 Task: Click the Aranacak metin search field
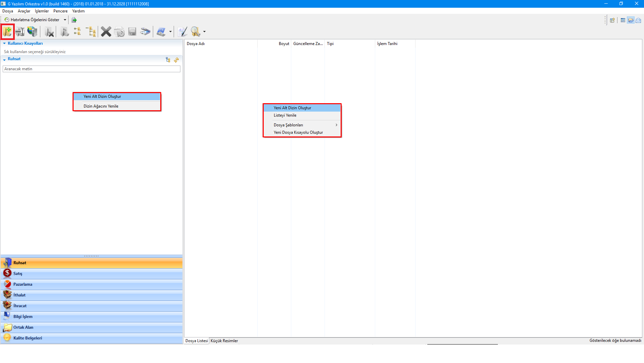[91, 69]
